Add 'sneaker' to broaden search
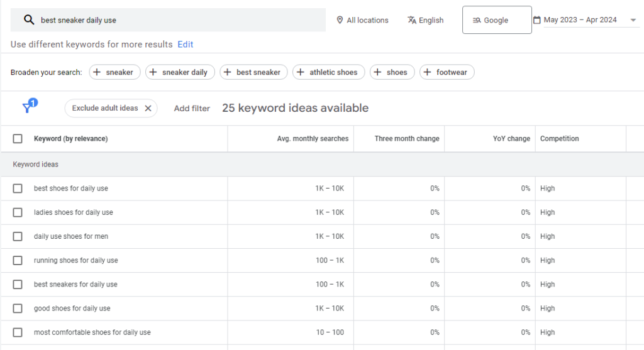The width and height of the screenshot is (644, 350). click(x=114, y=72)
